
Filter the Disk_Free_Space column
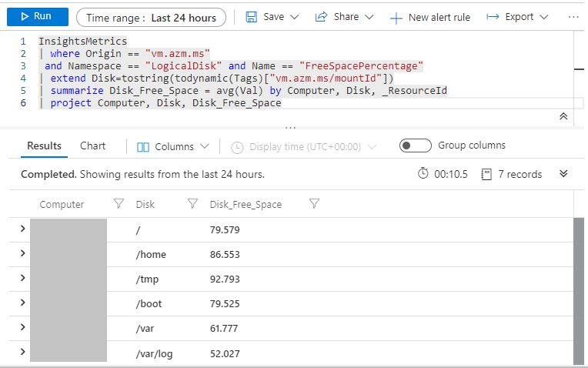pos(314,204)
